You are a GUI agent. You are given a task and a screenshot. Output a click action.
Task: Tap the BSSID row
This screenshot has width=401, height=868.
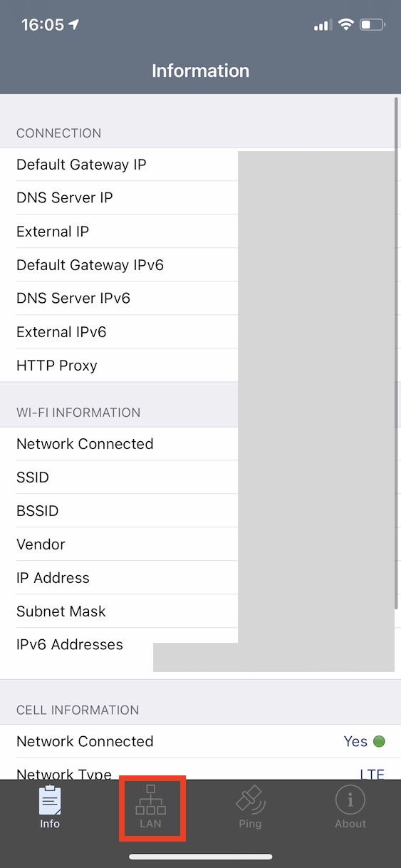pos(200,511)
